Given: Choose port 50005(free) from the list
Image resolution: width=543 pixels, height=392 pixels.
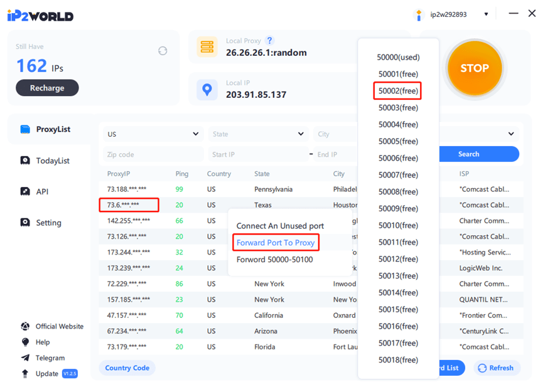Looking at the screenshot, I should (398, 141).
